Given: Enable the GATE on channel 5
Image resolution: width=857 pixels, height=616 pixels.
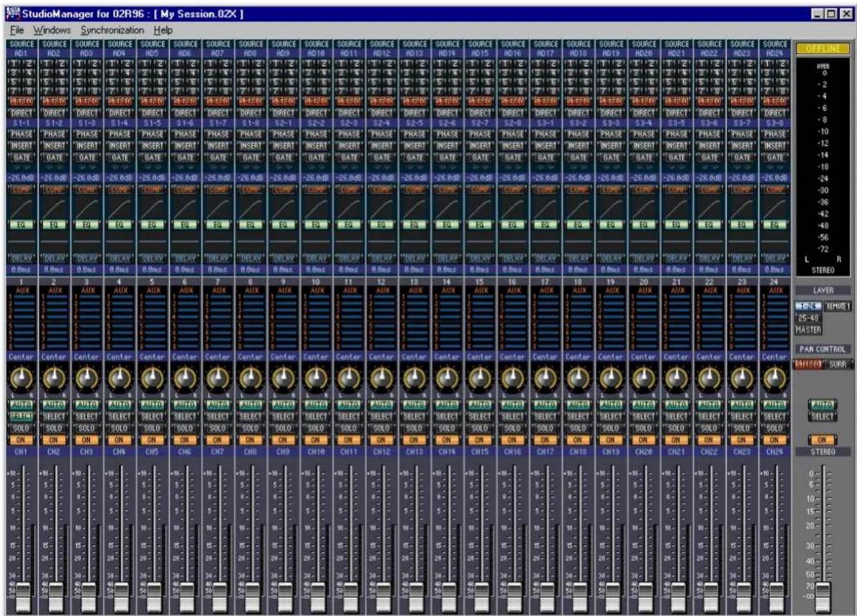Looking at the screenshot, I should click(152, 157).
